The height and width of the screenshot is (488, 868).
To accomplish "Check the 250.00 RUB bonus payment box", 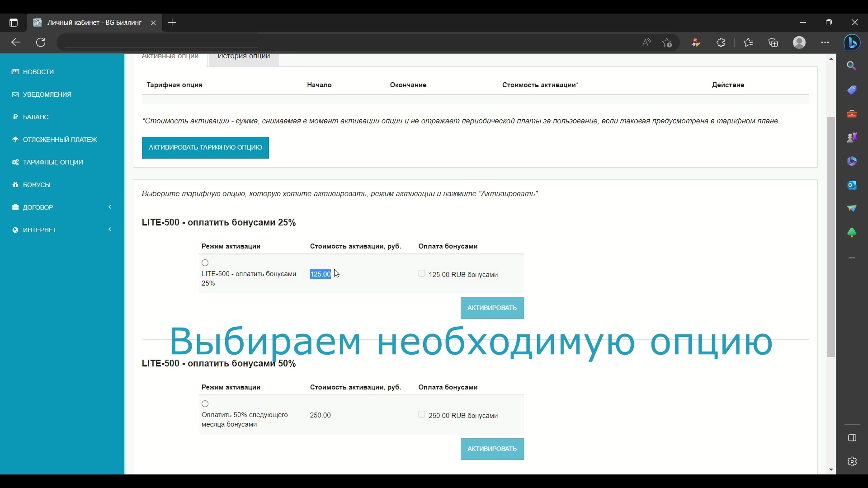I will click(422, 415).
